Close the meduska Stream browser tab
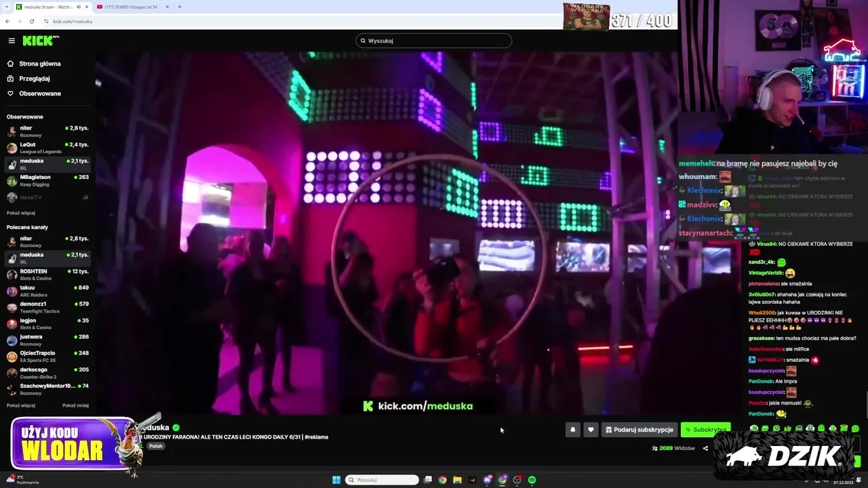The height and width of the screenshot is (488, 868). point(87,7)
